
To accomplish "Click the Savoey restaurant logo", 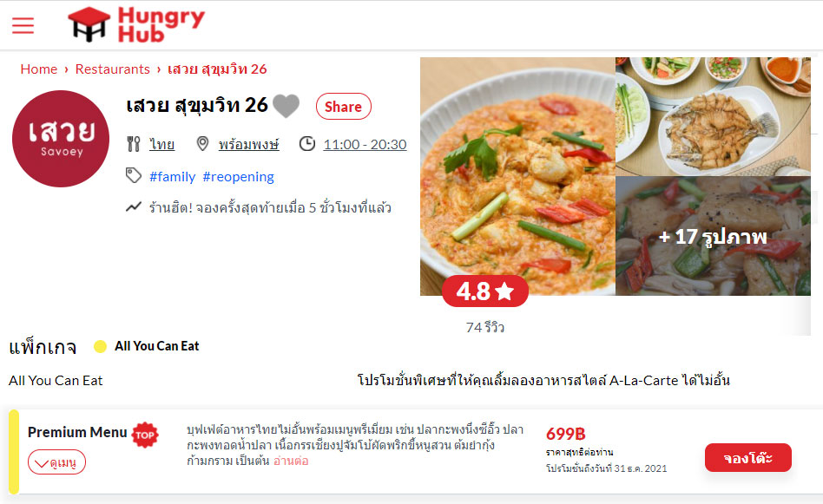I will coord(61,139).
